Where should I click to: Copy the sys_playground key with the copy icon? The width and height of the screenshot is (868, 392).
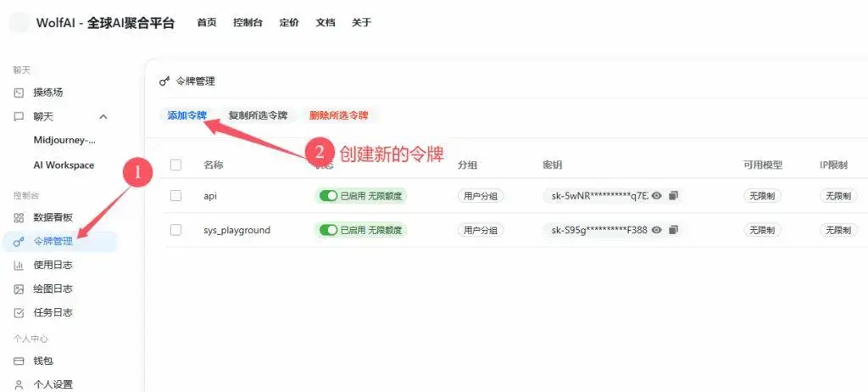coord(673,230)
